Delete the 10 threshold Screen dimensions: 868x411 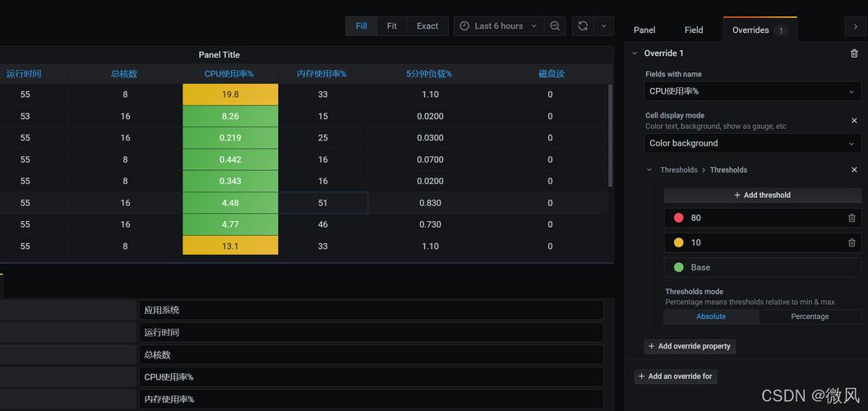tap(852, 242)
